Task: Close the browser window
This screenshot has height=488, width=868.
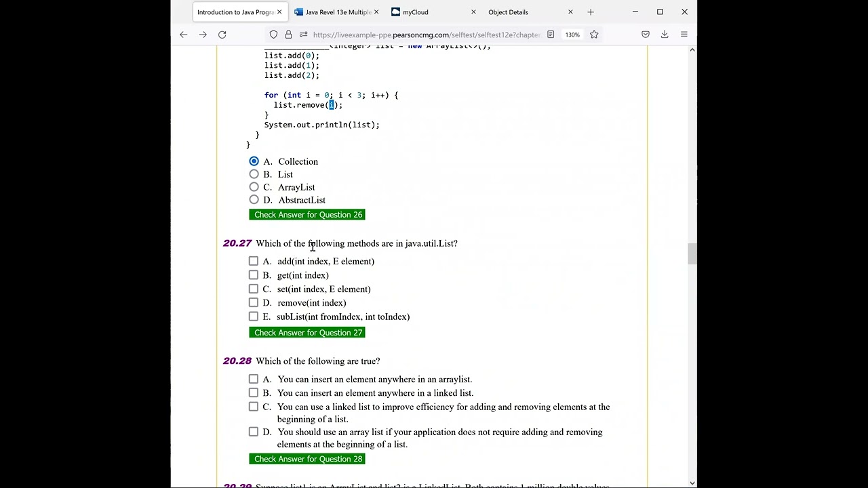Action: point(684,12)
